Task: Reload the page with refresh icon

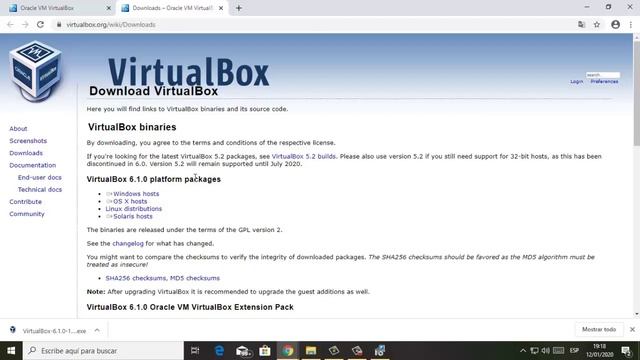Action: coord(40,24)
